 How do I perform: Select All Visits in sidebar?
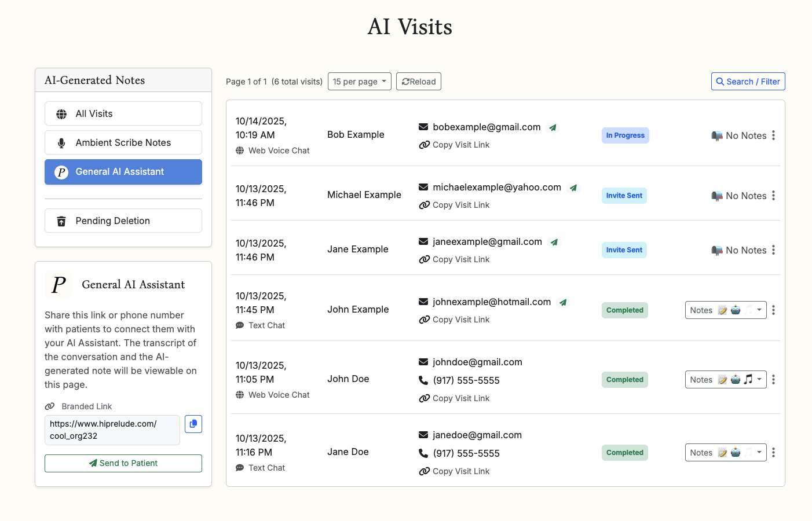[123, 113]
